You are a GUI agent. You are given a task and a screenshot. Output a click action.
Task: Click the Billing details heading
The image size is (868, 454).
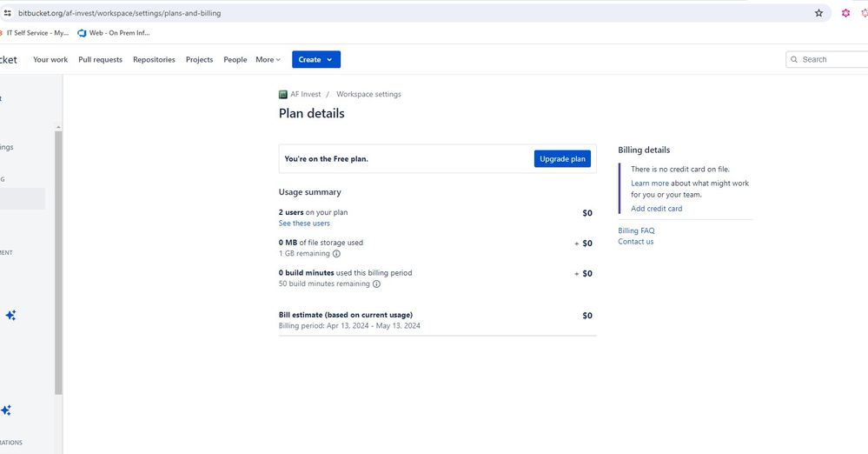coord(644,150)
